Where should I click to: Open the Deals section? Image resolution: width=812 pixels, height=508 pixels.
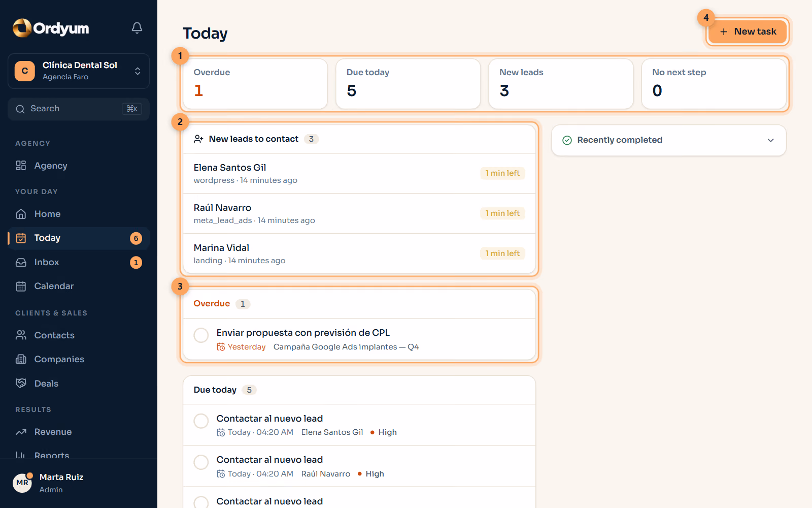point(79,384)
